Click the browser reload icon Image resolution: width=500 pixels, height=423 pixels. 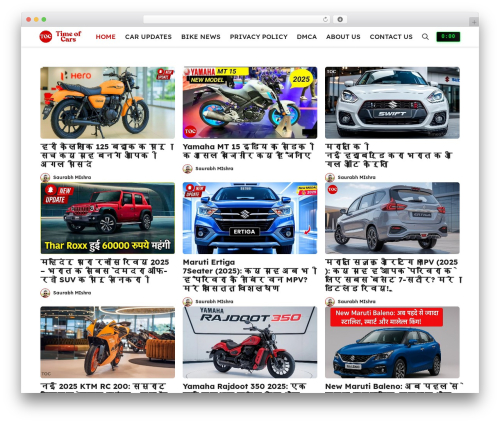coord(325,20)
